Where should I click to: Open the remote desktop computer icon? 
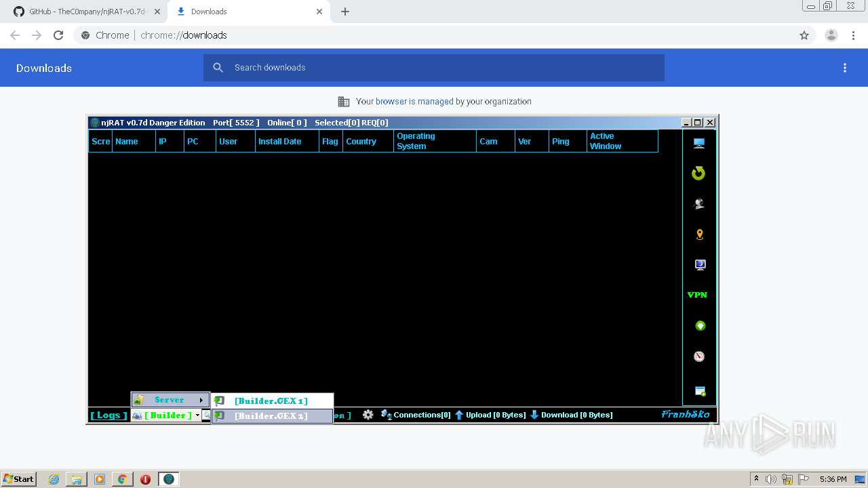tap(700, 265)
